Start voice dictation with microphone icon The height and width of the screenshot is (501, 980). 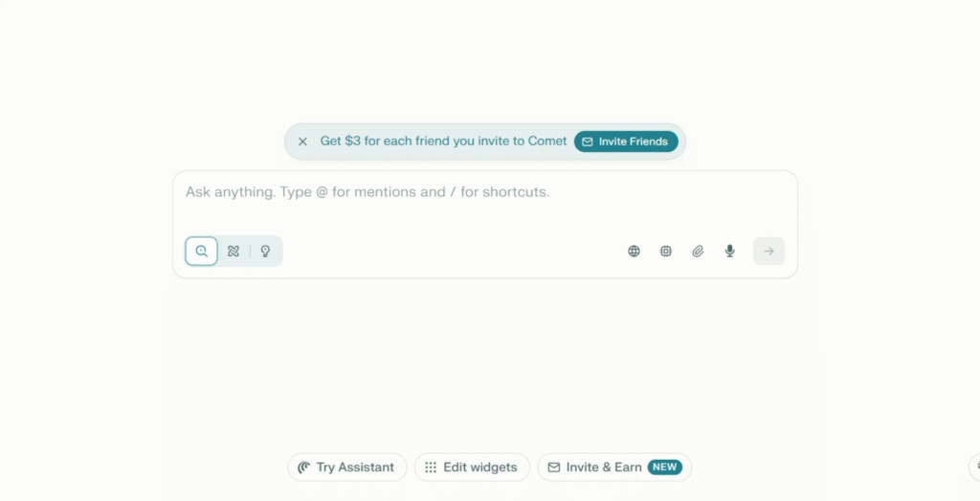coord(730,251)
